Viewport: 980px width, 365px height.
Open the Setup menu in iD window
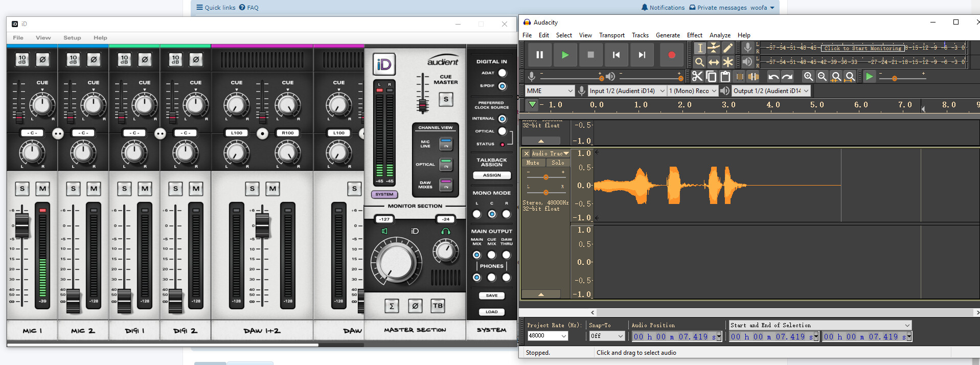[x=72, y=38]
